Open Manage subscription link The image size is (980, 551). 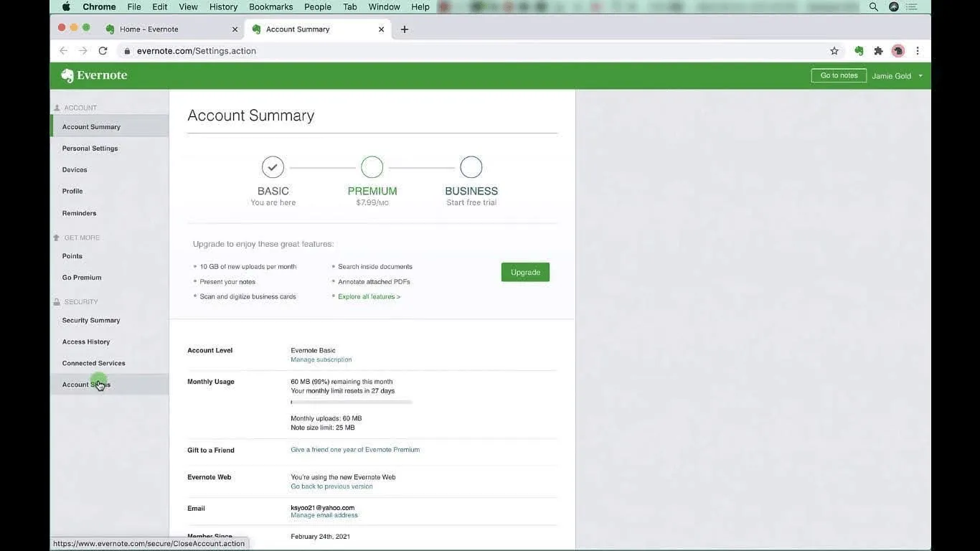[x=321, y=359]
